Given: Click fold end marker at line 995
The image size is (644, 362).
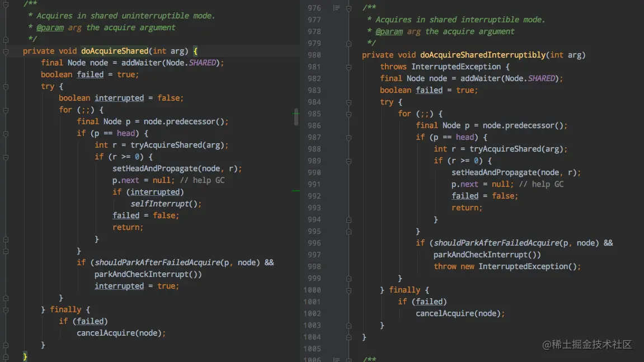Looking at the screenshot, I should coord(349,232).
